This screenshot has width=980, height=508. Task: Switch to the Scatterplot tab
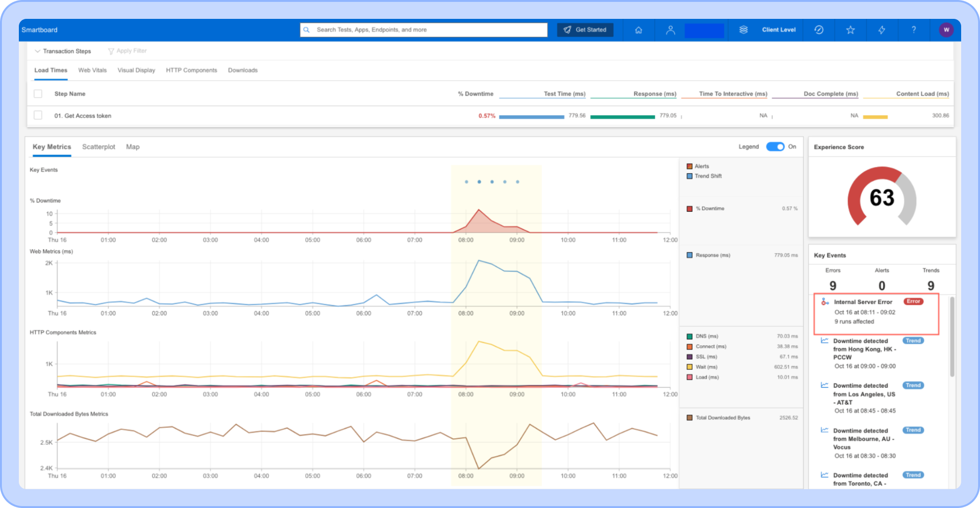tap(99, 147)
